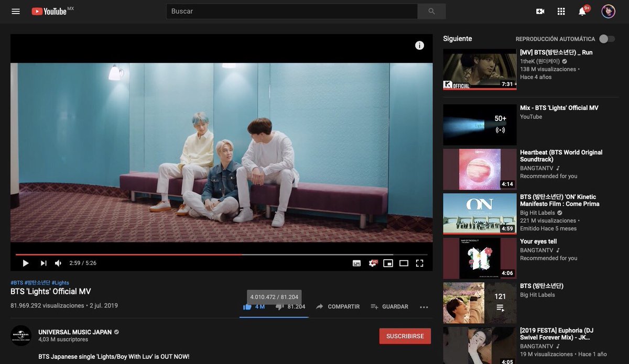Open the Mix BTS Lights thumbnail

480,125
